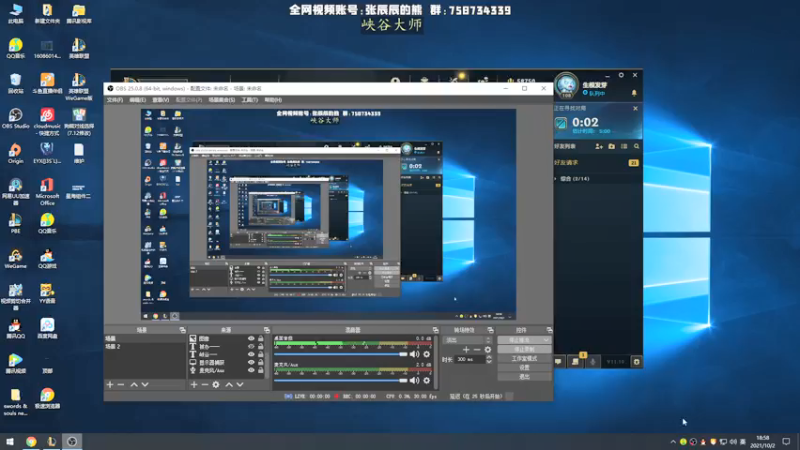Move the selected scene down
This screenshot has height=450, width=800.
[145, 385]
